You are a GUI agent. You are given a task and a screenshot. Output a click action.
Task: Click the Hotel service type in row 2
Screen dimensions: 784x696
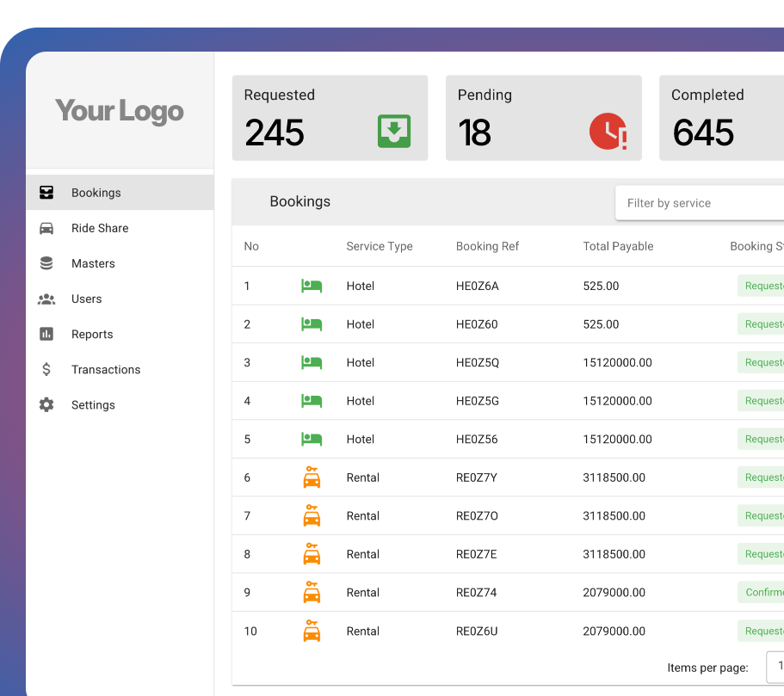tap(360, 324)
